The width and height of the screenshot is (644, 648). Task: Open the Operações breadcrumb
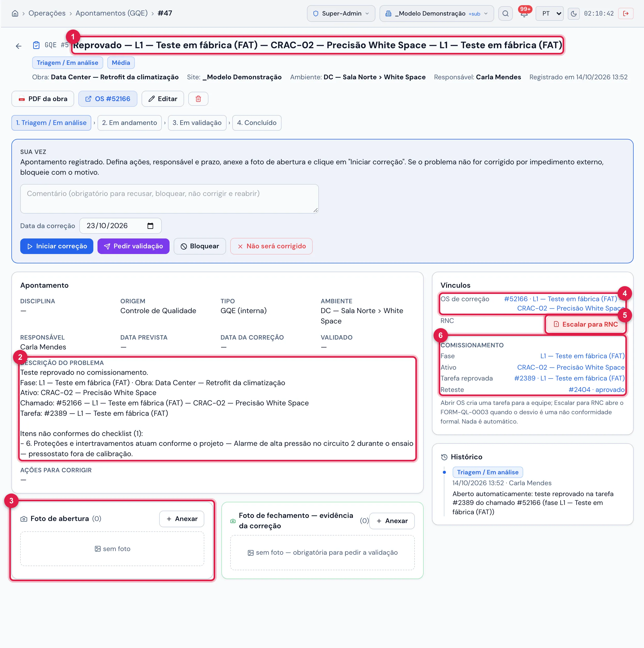47,13
